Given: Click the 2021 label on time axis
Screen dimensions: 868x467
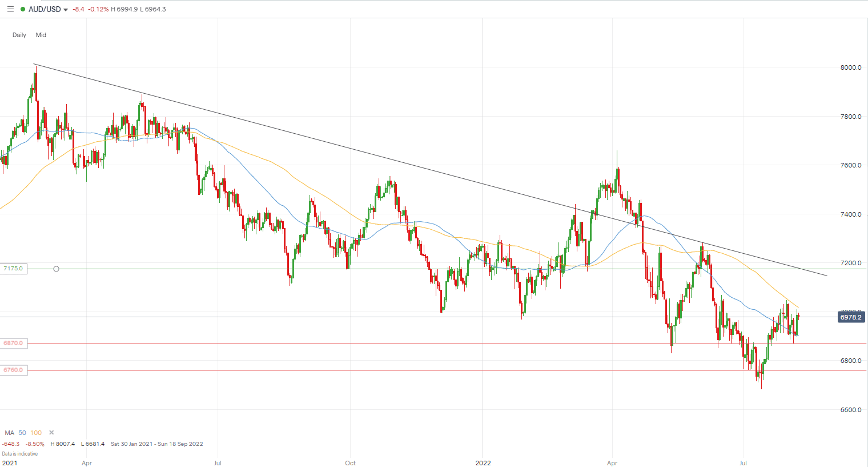Looking at the screenshot, I should click(x=10, y=463).
